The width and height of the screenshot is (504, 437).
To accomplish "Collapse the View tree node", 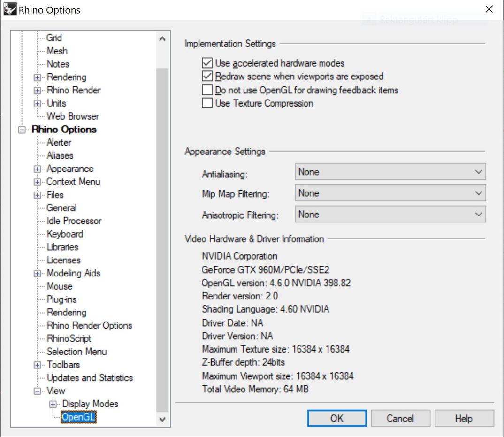I will coord(37,391).
